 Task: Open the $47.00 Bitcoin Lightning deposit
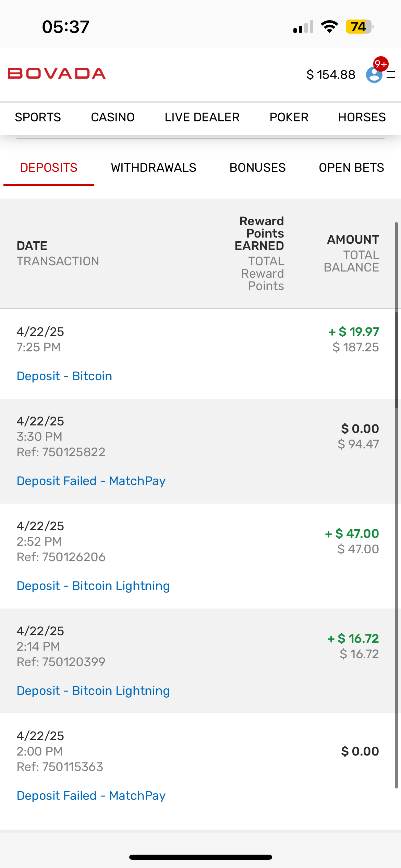[x=93, y=586]
